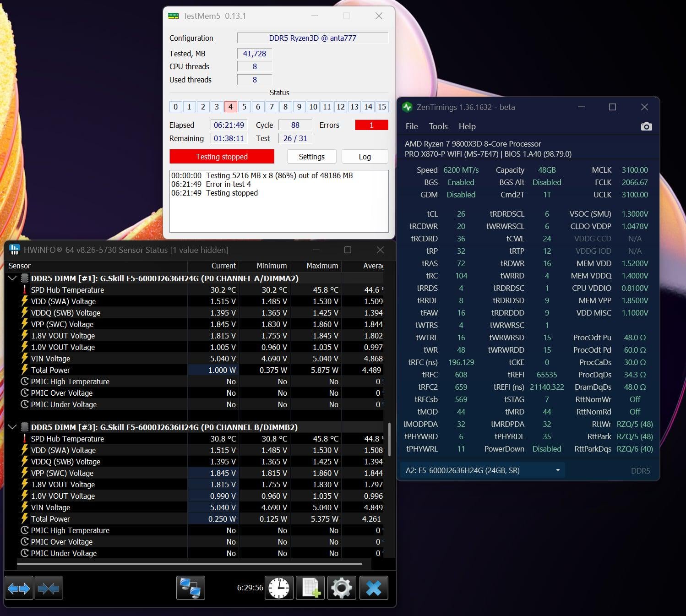Click clock icon of DIMM #1 PMIC High Temperature
Screen dimensions: 686x616
coord(25,382)
